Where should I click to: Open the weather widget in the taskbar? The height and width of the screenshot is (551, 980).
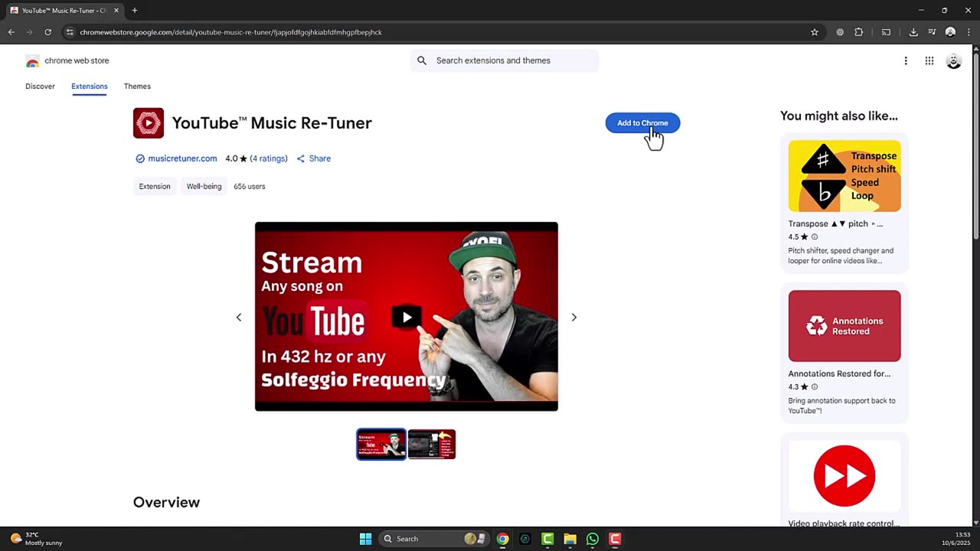[x=36, y=539]
